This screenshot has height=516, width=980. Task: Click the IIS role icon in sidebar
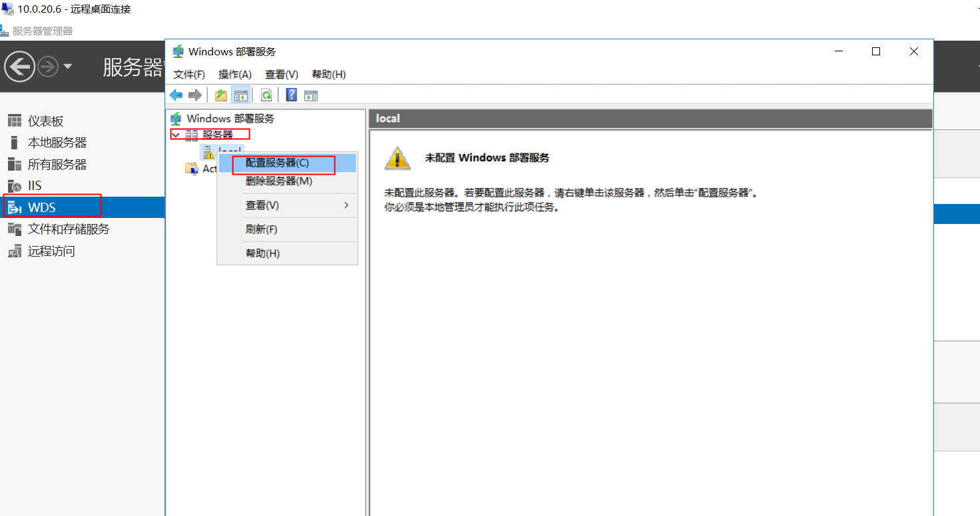tap(15, 186)
